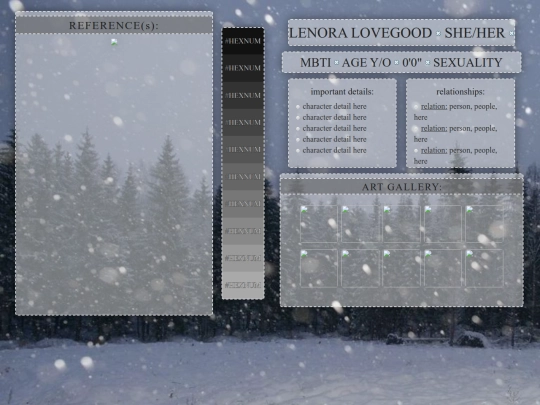This screenshot has height=405, width=540.
Task: Click the second underlined 'relation:' link
Action: [434, 128]
